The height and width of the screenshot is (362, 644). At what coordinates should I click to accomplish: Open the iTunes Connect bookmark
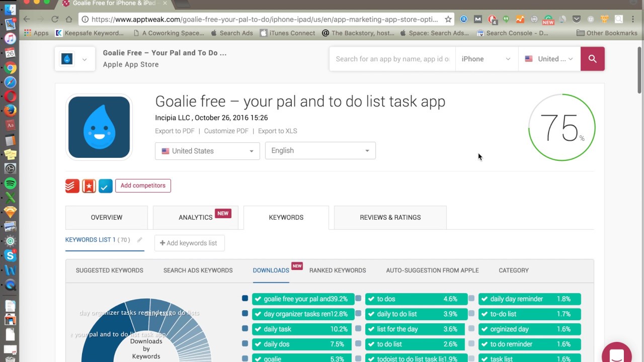287,33
